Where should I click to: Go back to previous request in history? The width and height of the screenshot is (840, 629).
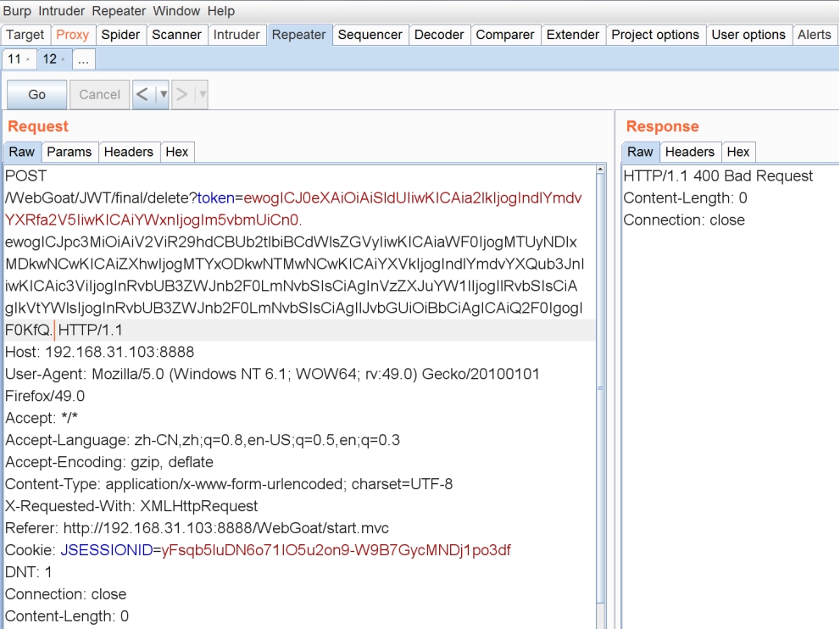point(142,95)
